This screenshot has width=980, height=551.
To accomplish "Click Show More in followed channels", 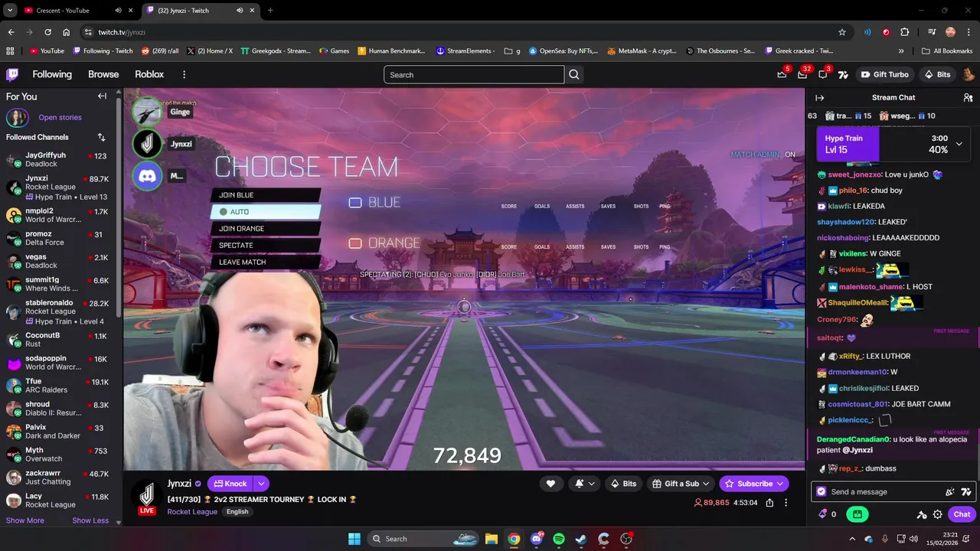I will click(x=25, y=520).
